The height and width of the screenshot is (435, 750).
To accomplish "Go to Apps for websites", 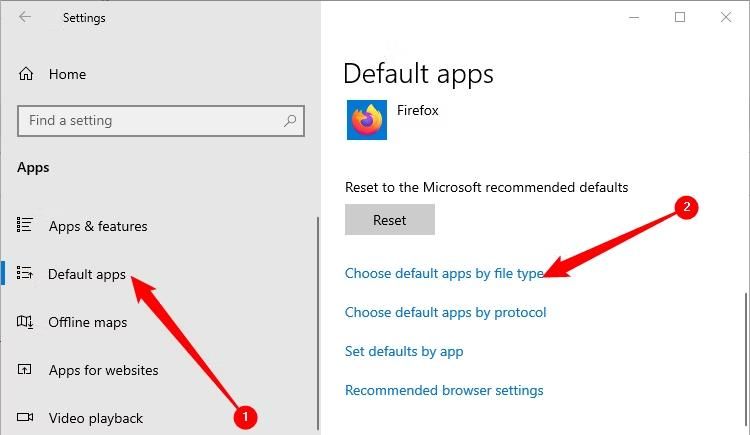I will tap(103, 370).
